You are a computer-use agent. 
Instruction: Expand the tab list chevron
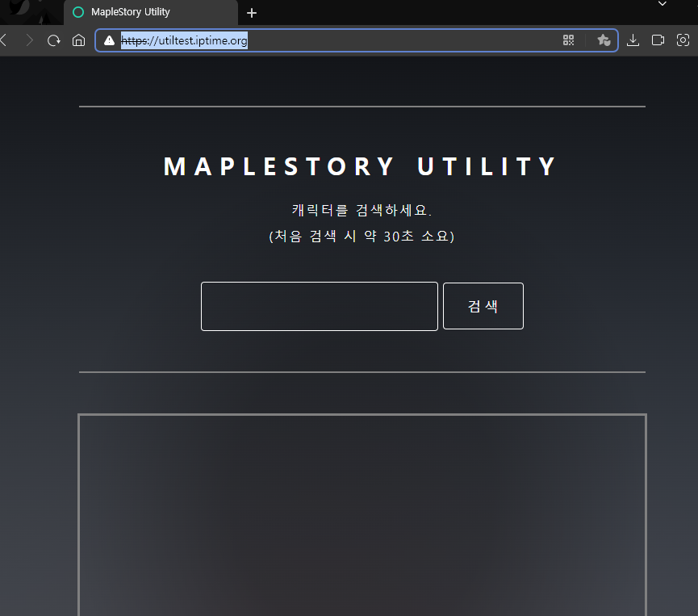[662, 3]
